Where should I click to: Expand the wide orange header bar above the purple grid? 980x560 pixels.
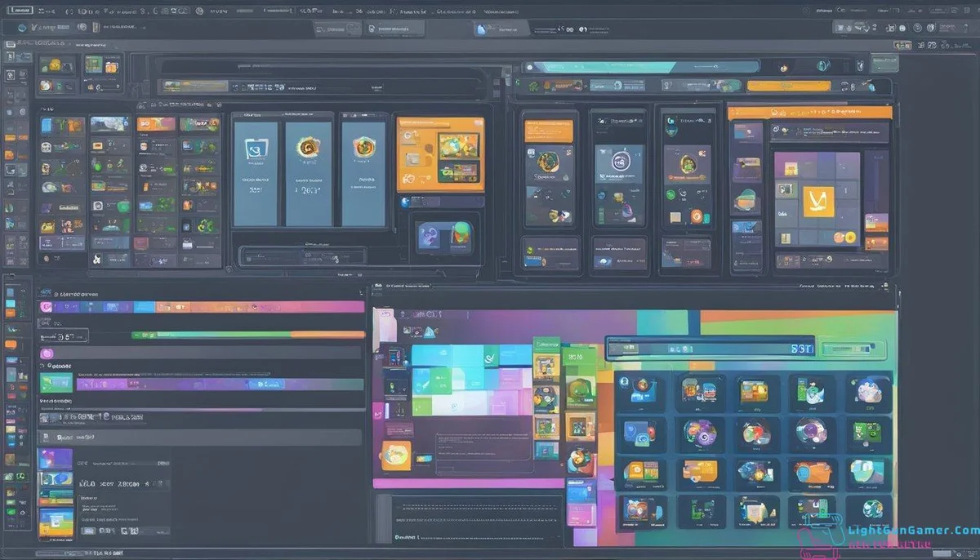click(x=808, y=112)
